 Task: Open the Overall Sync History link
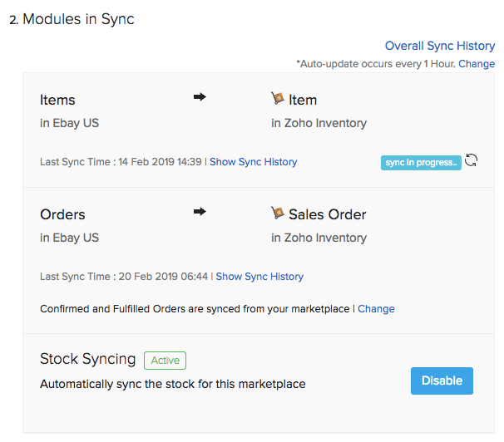(439, 47)
